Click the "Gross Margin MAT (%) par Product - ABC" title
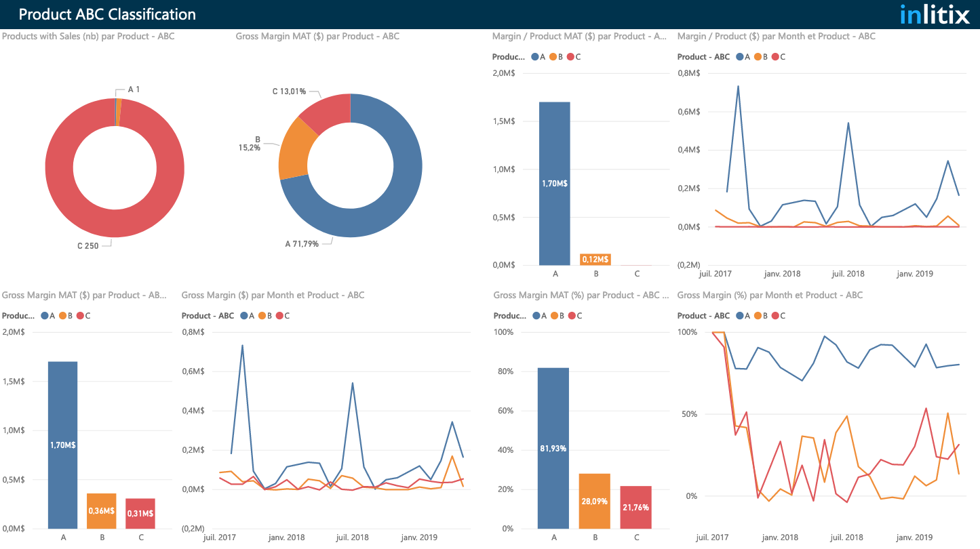Image resolution: width=980 pixels, height=549 pixels. (x=581, y=296)
